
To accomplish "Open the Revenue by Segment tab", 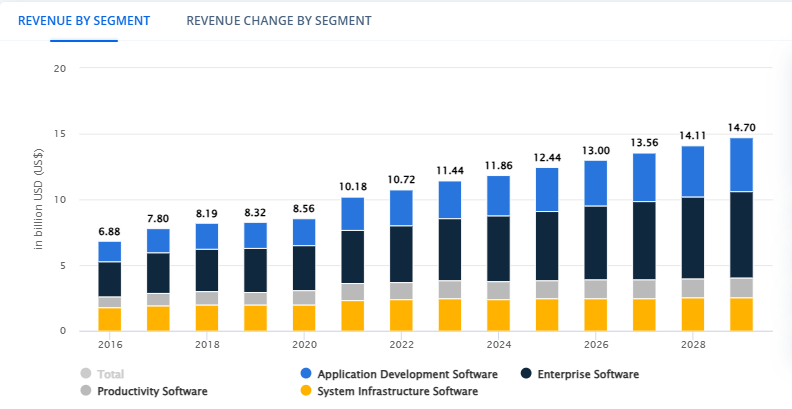I will point(84,21).
